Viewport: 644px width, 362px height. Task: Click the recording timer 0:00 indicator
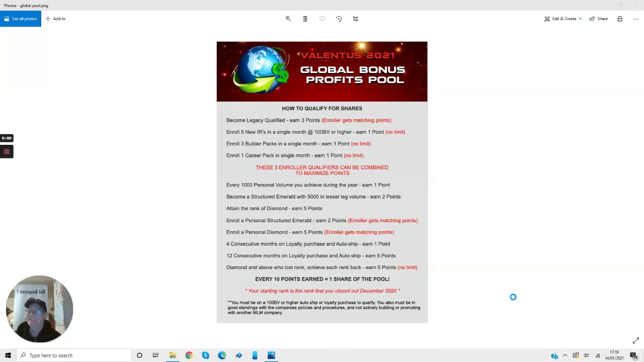[7, 138]
